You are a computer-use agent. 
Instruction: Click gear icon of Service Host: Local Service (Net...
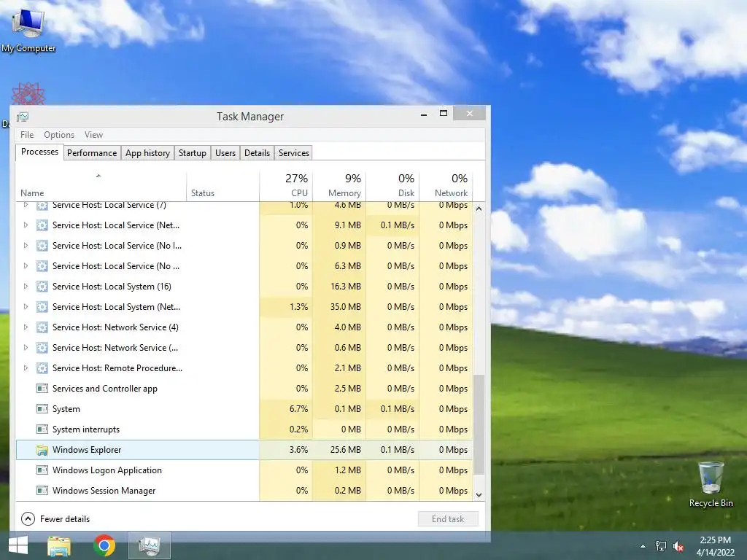pyautogui.click(x=42, y=225)
